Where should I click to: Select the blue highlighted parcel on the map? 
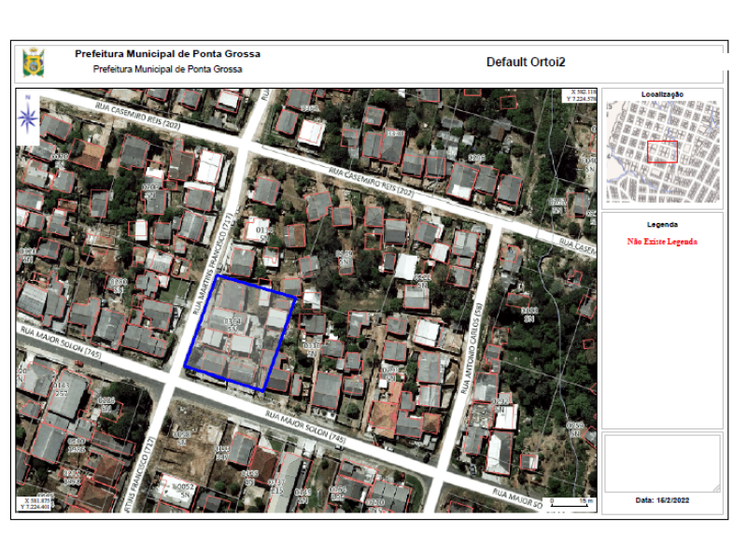click(240, 333)
